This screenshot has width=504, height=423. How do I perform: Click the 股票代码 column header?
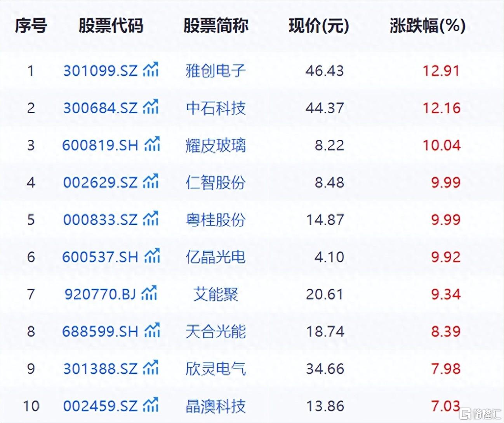coord(111,26)
